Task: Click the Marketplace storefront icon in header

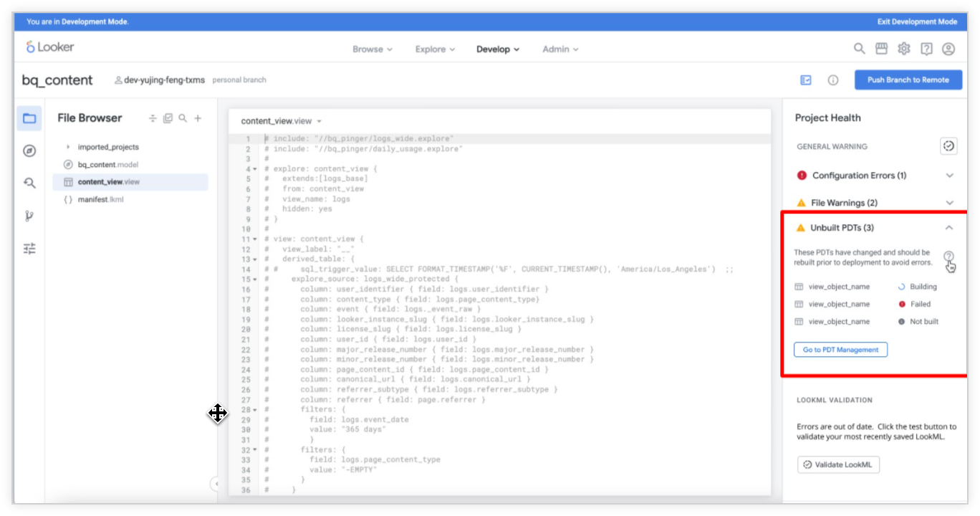Action: (881, 49)
